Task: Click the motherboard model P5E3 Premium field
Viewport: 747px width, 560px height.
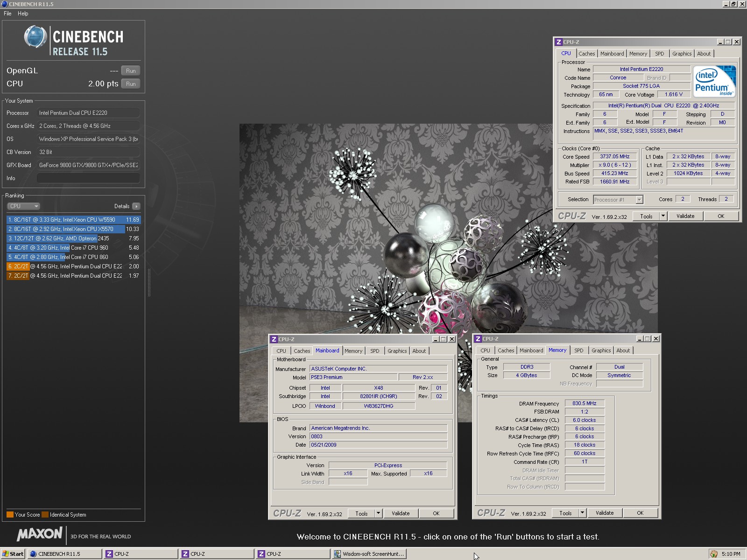Action: click(x=353, y=377)
